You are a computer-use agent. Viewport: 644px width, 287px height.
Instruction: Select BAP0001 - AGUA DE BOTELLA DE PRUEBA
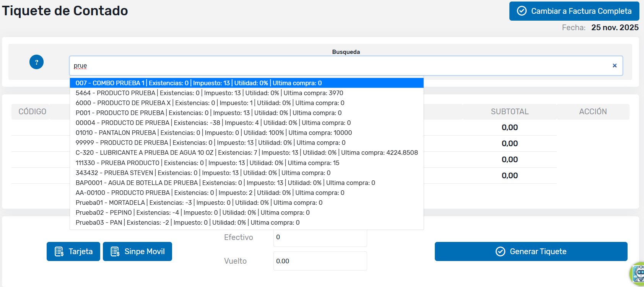coord(225,183)
